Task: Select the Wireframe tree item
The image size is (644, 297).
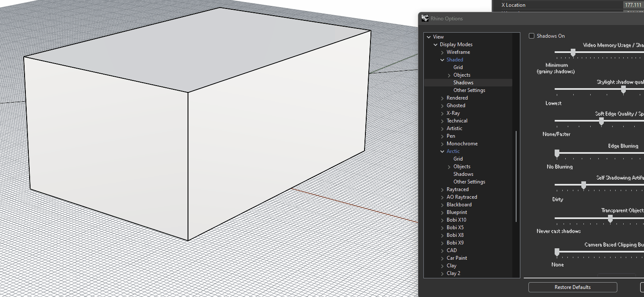Action: point(458,52)
